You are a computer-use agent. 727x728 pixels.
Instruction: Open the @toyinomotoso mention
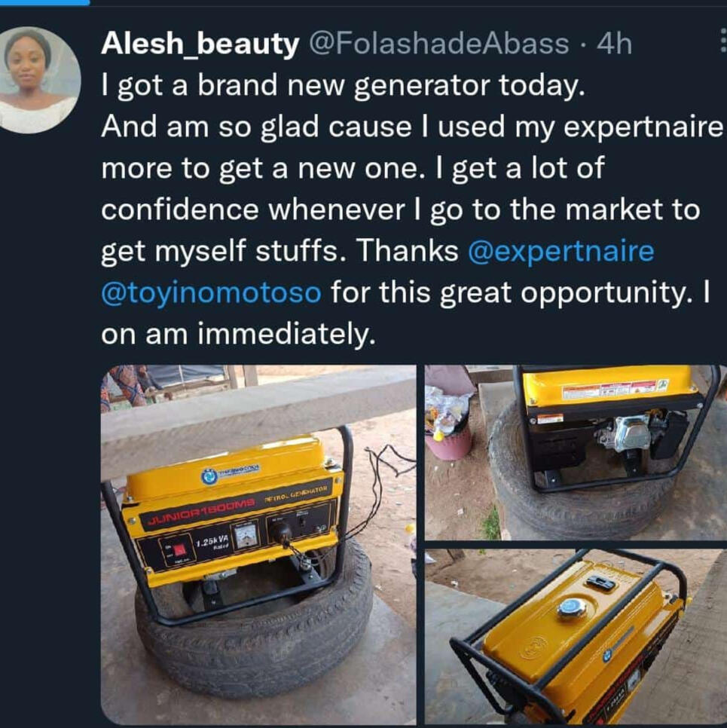pyautogui.click(x=211, y=293)
